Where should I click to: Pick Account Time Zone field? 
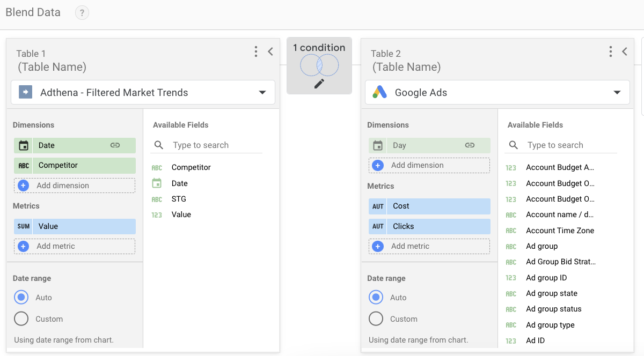pos(560,231)
